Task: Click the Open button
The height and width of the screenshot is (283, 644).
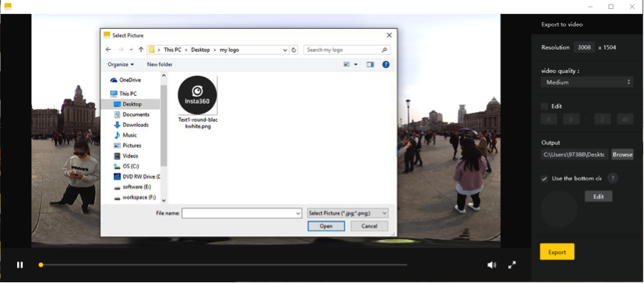Action: click(x=326, y=226)
